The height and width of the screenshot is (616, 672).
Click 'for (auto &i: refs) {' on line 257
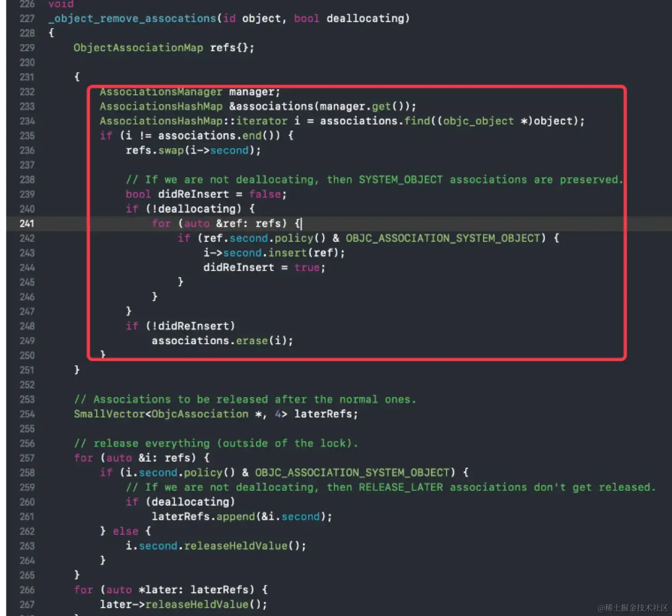coord(142,458)
